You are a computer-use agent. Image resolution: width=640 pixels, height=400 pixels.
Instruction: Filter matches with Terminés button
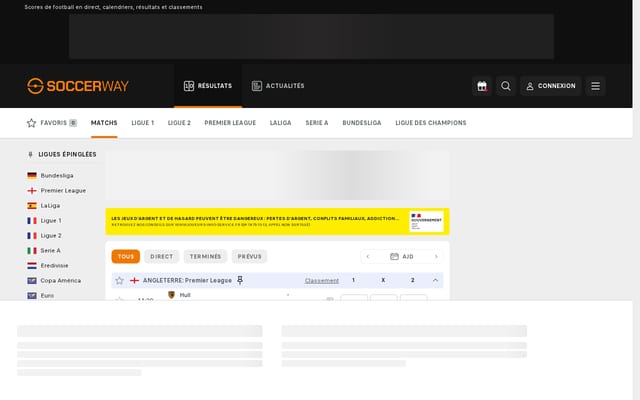pos(205,256)
